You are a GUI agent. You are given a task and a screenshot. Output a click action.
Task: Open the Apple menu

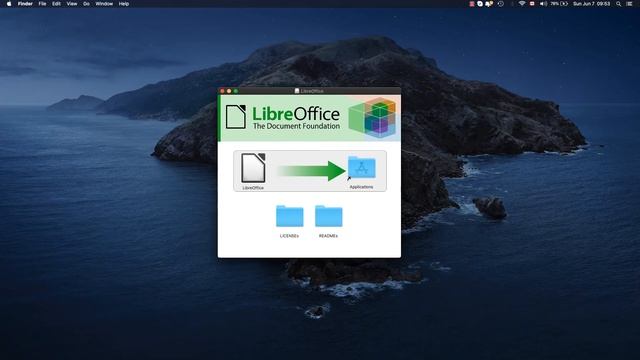(x=9, y=4)
